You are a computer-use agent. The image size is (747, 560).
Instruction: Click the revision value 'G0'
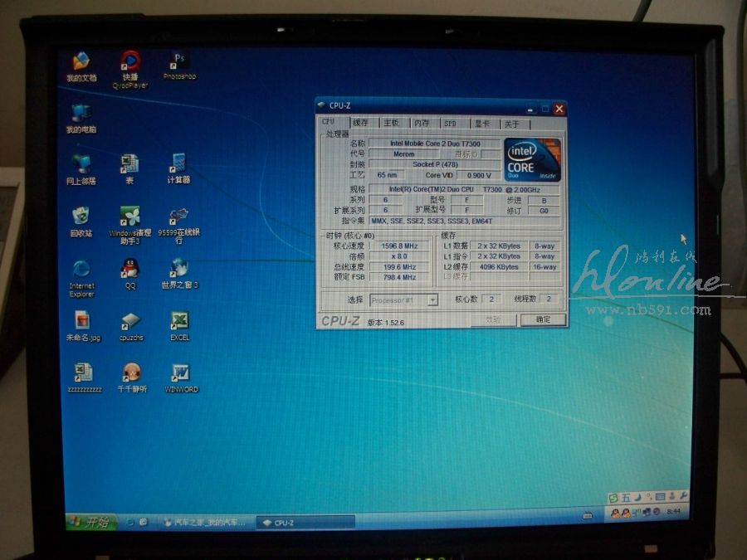point(544,211)
